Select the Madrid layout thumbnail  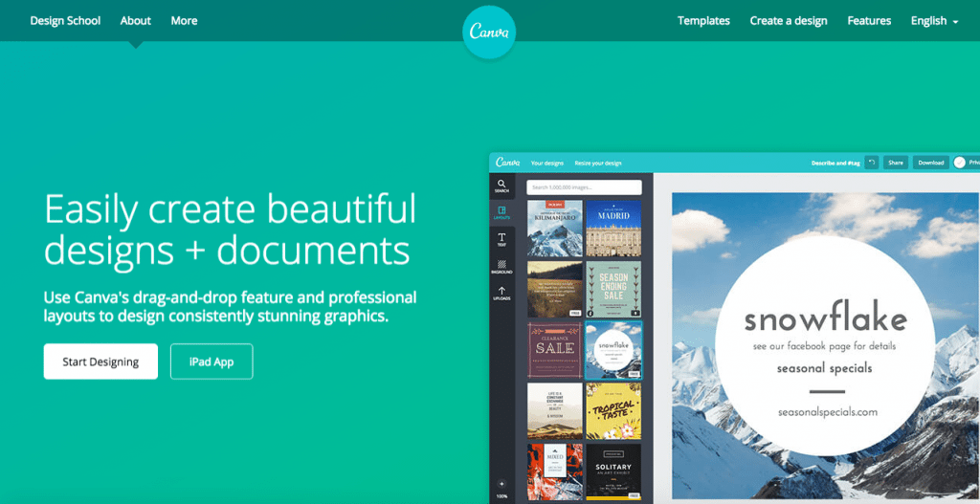click(613, 228)
